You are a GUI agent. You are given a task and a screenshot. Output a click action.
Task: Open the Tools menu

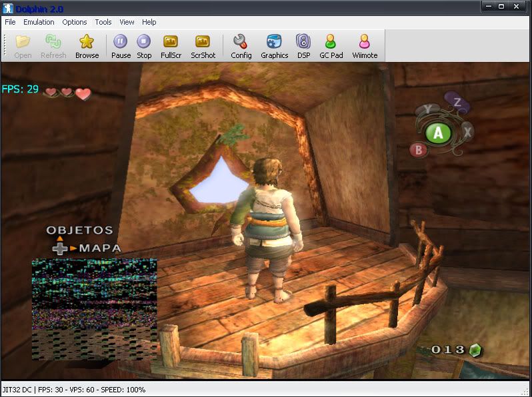[x=103, y=22]
